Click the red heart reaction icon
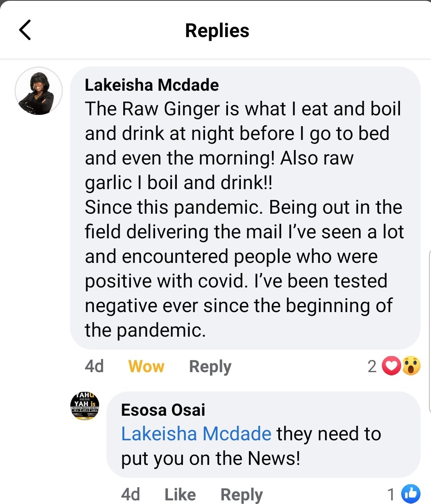Viewport: 431px width, 504px height. tap(391, 366)
